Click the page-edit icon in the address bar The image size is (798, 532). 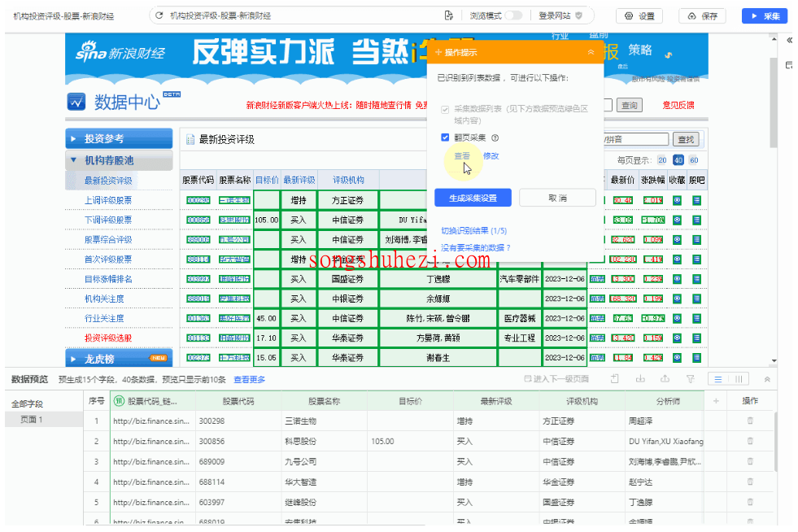coord(448,15)
